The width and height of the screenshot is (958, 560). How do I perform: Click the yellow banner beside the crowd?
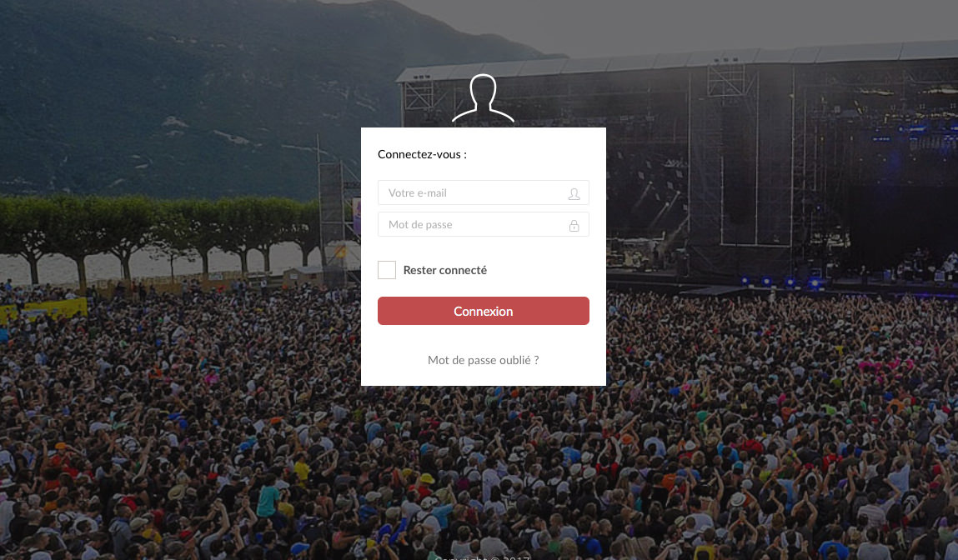pyautogui.click(x=43, y=310)
